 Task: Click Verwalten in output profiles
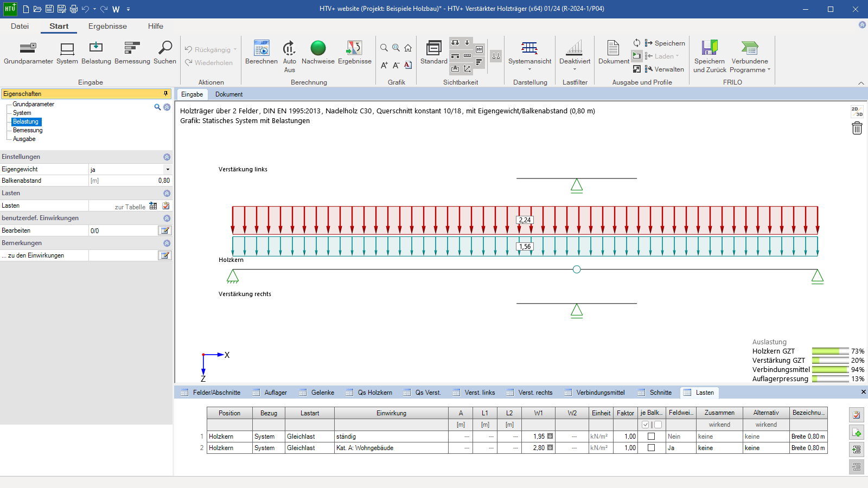pyautogui.click(x=665, y=69)
